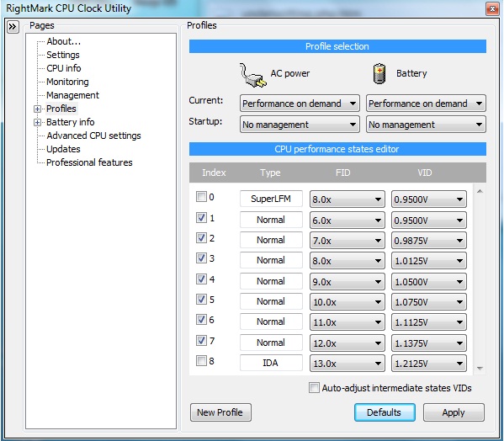Screen dimensions: 504x441
Task: Uncheck the index 4 performance state
Action: (x=201, y=279)
